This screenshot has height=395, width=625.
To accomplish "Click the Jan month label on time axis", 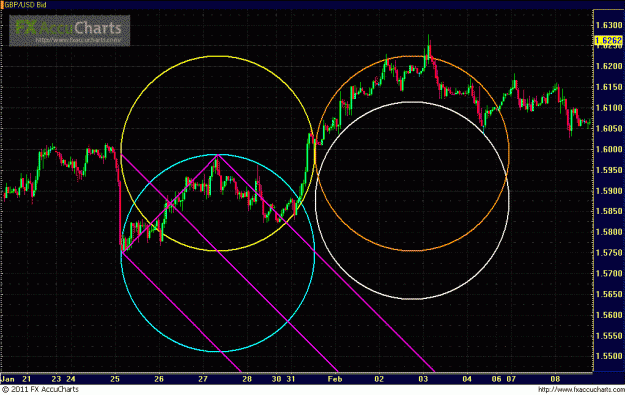I will coord(8,379).
